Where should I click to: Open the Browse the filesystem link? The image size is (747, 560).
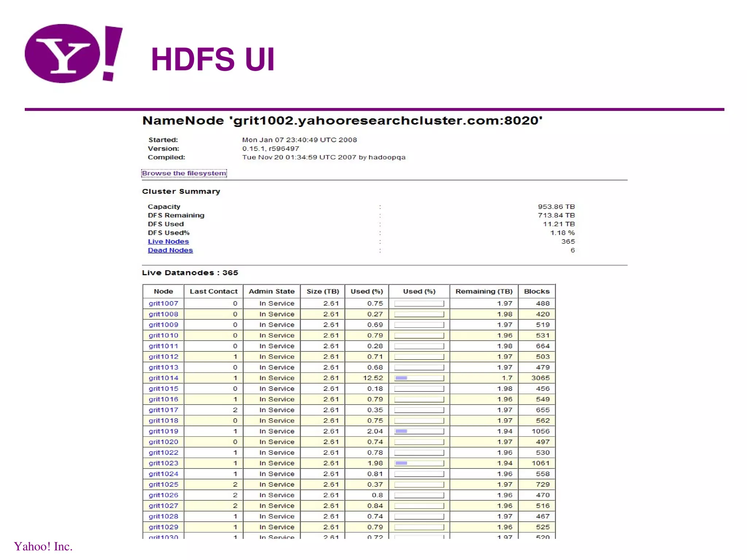click(184, 173)
